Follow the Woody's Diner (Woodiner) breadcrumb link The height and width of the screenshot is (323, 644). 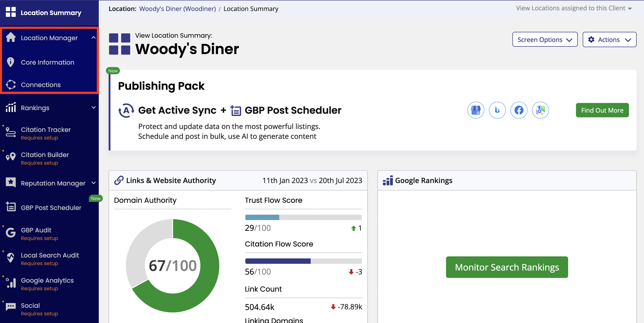pos(178,9)
